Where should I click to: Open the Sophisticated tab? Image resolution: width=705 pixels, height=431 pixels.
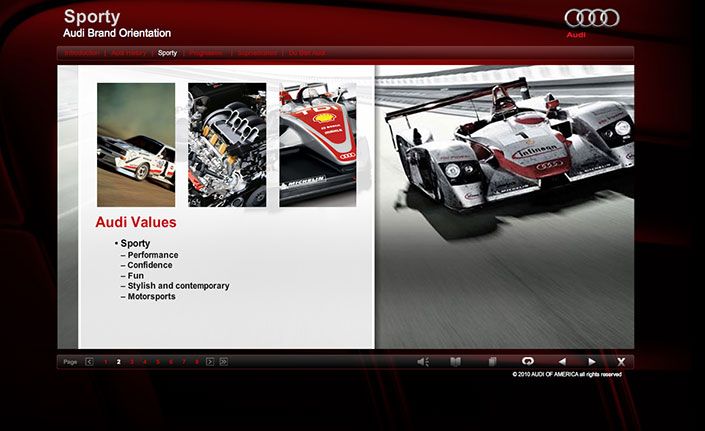pos(257,53)
